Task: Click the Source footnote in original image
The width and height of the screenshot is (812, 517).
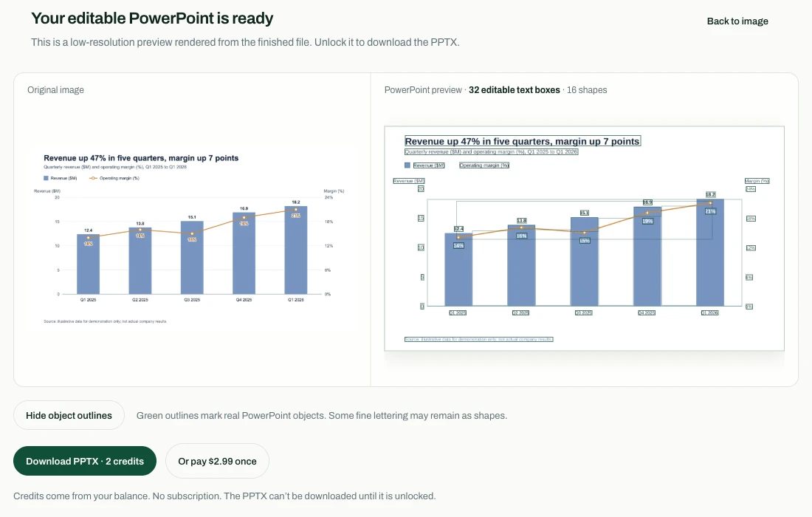Action: pyautogui.click(x=105, y=321)
